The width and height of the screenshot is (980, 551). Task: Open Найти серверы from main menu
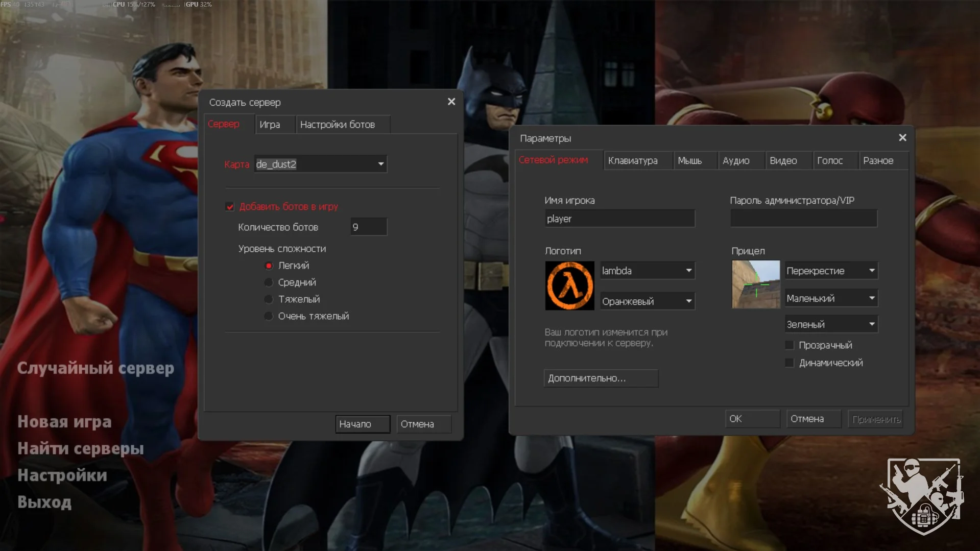[81, 448]
